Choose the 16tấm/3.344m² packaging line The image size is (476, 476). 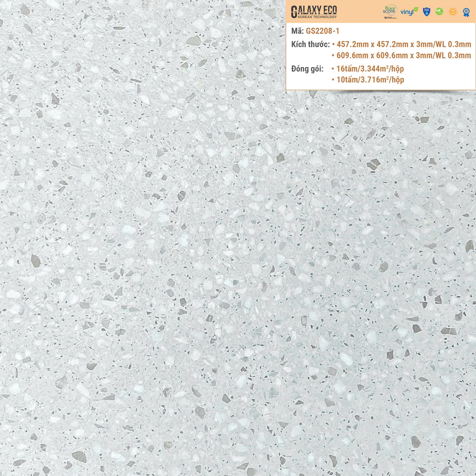[x=370, y=69]
